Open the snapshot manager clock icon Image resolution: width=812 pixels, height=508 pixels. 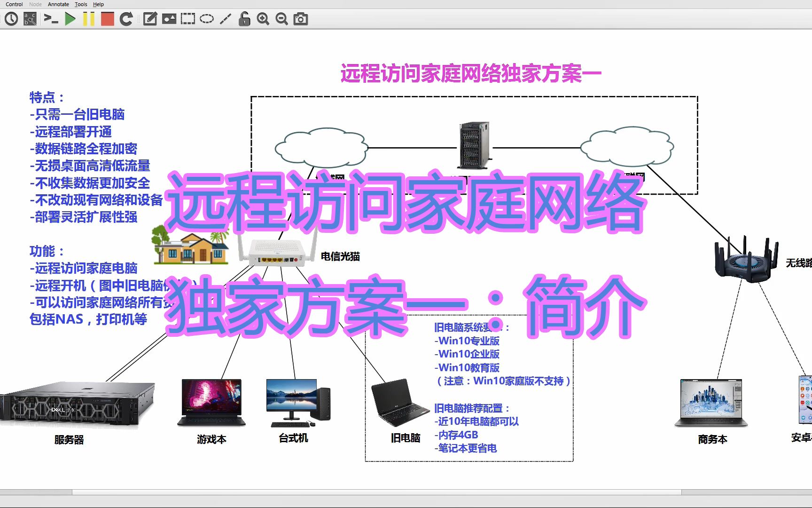point(12,19)
